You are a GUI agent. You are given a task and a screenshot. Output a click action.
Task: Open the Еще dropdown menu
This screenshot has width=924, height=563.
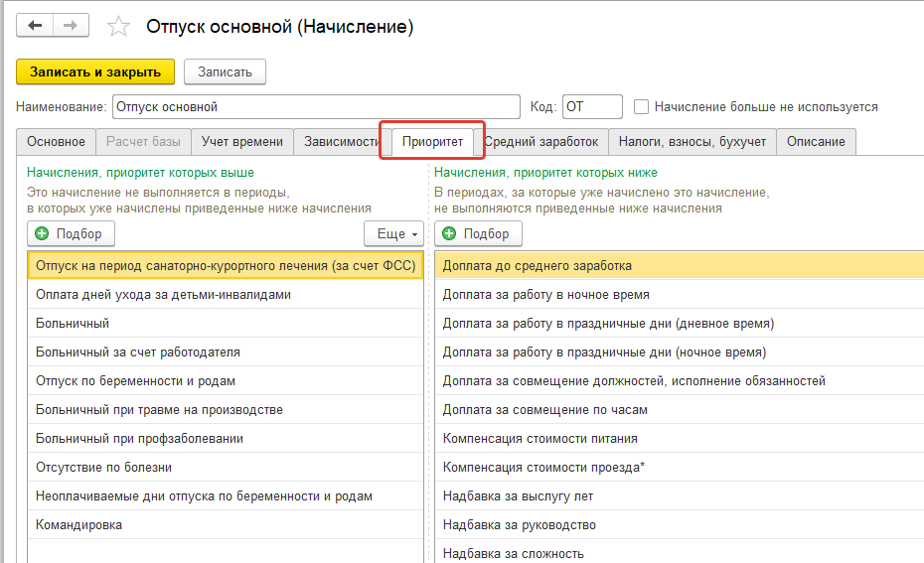pyautogui.click(x=394, y=233)
